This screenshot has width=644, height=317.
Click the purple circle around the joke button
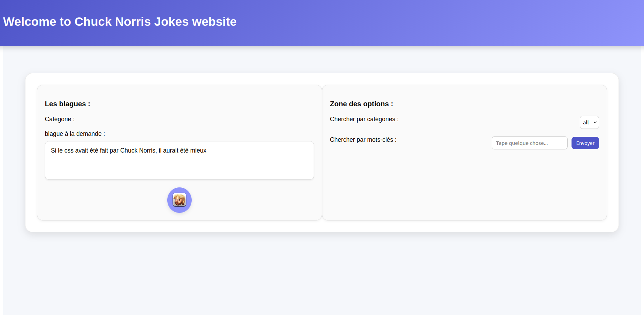point(179,200)
